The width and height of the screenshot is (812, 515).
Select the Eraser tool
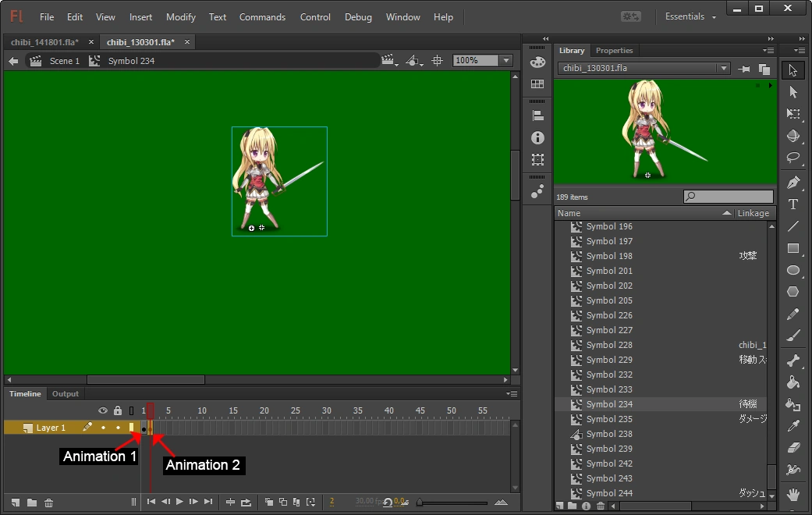(x=793, y=448)
